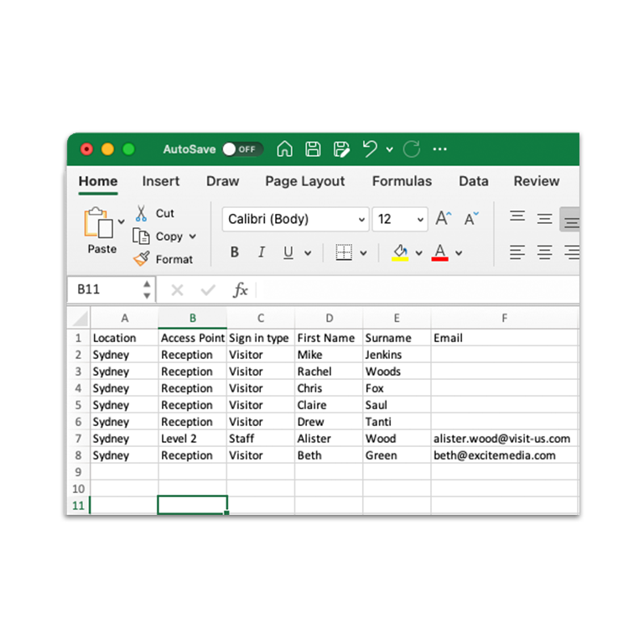Click the Undo arrow icon
The width and height of the screenshot is (644, 644).
pos(370,148)
